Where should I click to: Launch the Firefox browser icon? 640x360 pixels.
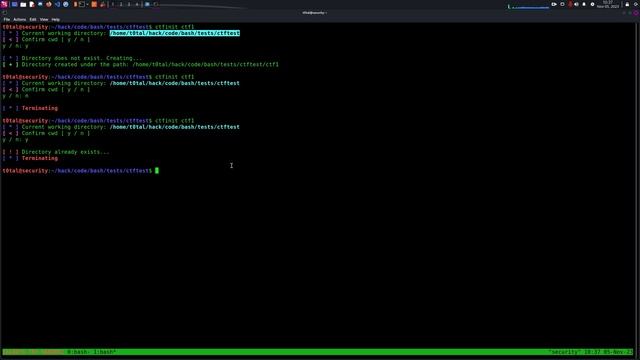point(49,4)
